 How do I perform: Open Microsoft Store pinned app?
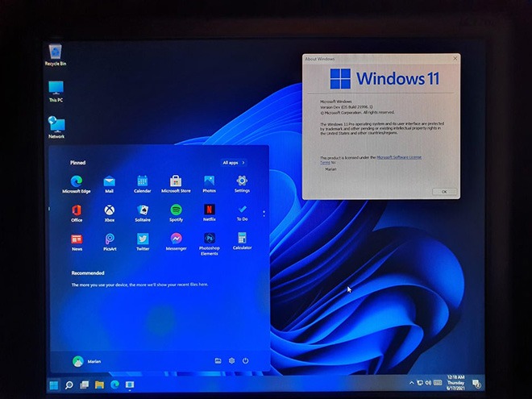click(x=176, y=181)
